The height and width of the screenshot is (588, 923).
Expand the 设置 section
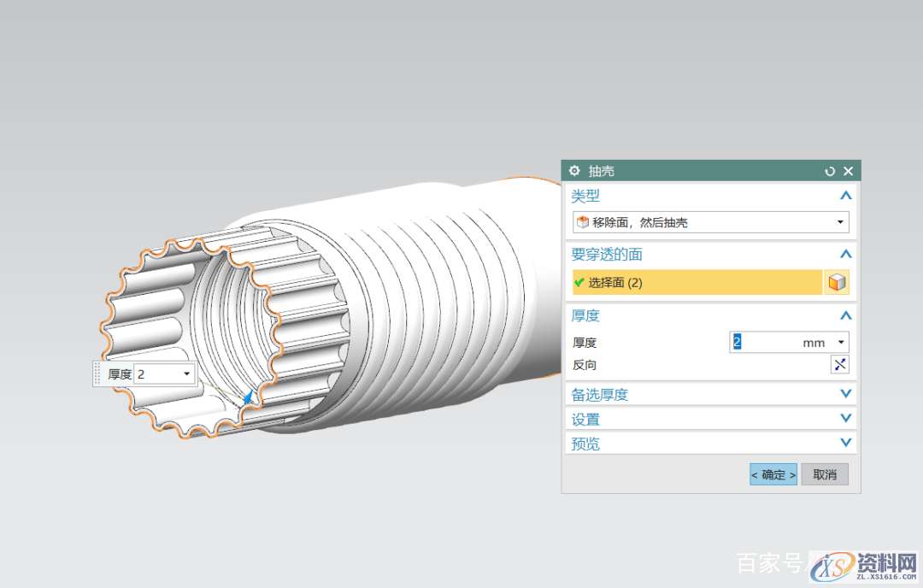pos(845,419)
